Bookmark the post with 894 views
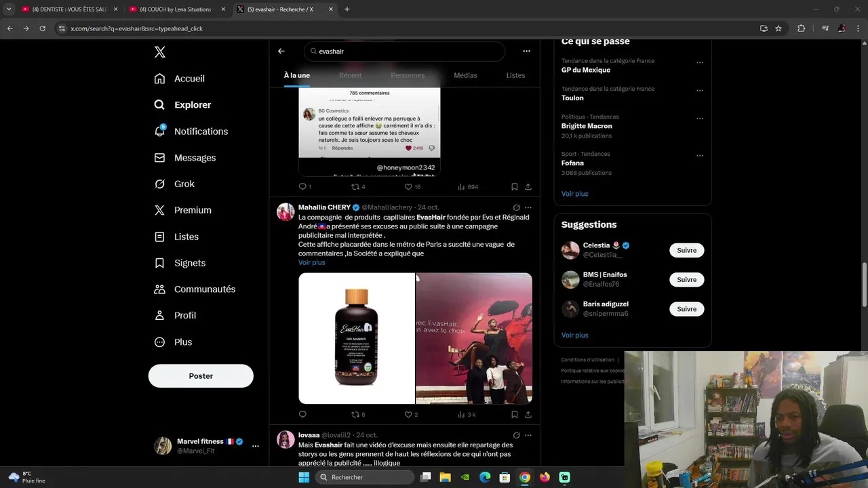Viewport: 868px width, 488px height. pyautogui.click(x=514, y=186)
